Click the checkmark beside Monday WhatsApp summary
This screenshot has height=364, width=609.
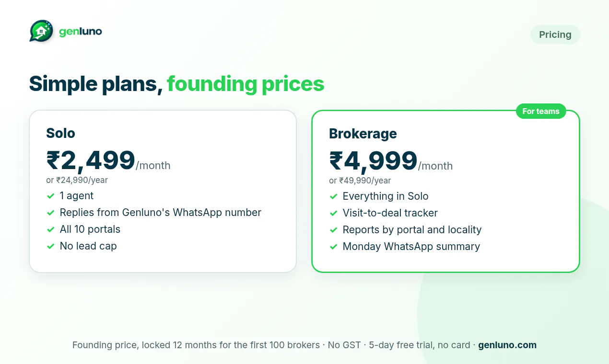pyautogui.click(x=333, y=247)
